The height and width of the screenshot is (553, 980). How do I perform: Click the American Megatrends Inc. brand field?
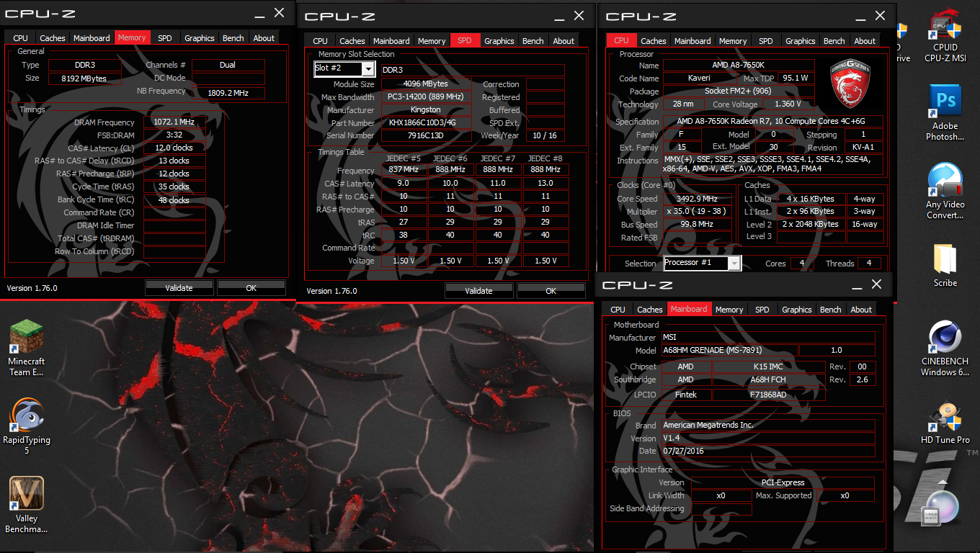tap(768, 426)
